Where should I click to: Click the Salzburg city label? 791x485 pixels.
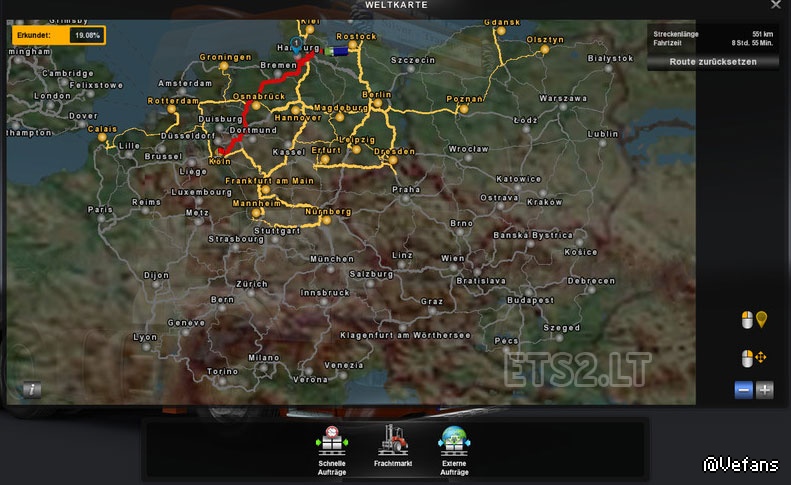tap(371, 274)
